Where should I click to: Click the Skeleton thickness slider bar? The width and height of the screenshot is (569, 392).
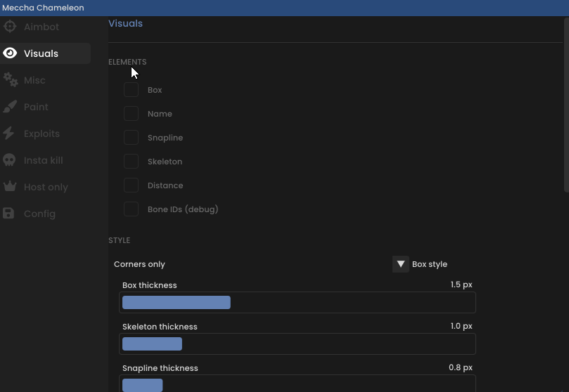click(298, 344)
